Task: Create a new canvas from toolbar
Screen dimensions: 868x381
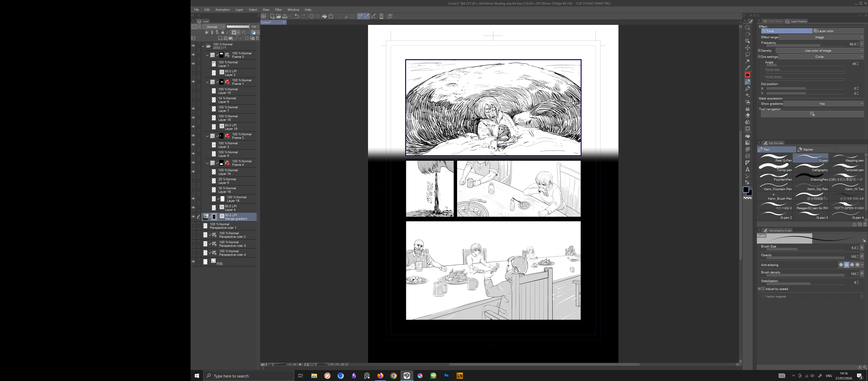Action: pyautogui.click(x=272, y=16)
